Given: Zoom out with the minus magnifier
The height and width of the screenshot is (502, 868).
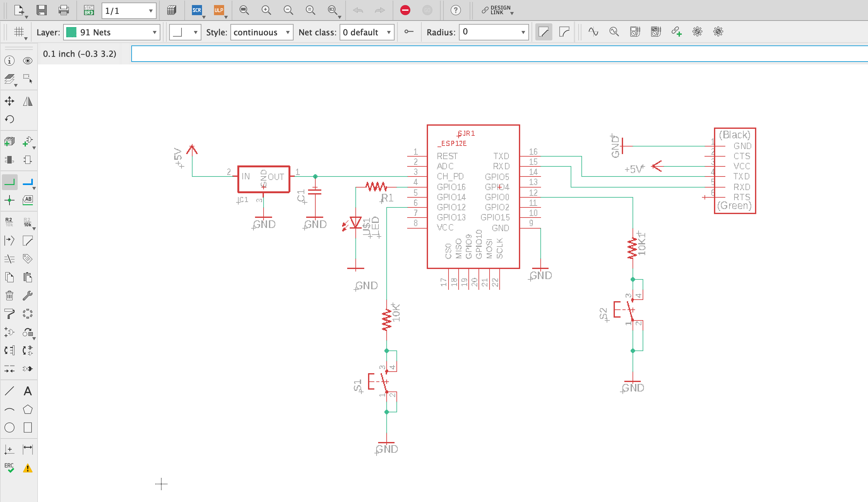Looking at the screenshot, I should point(288,10).
